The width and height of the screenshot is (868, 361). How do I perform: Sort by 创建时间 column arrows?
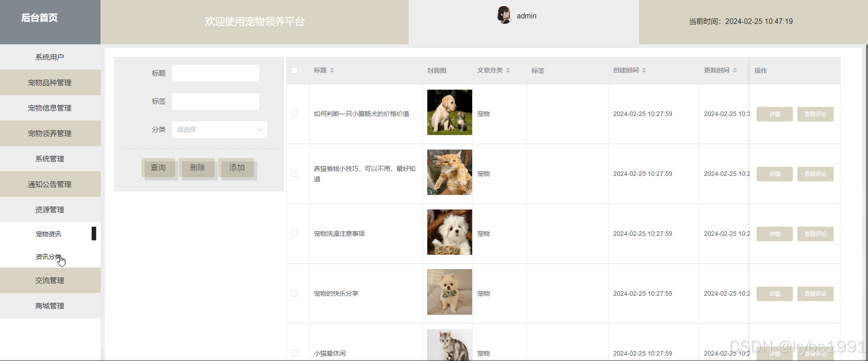[644, 70]
